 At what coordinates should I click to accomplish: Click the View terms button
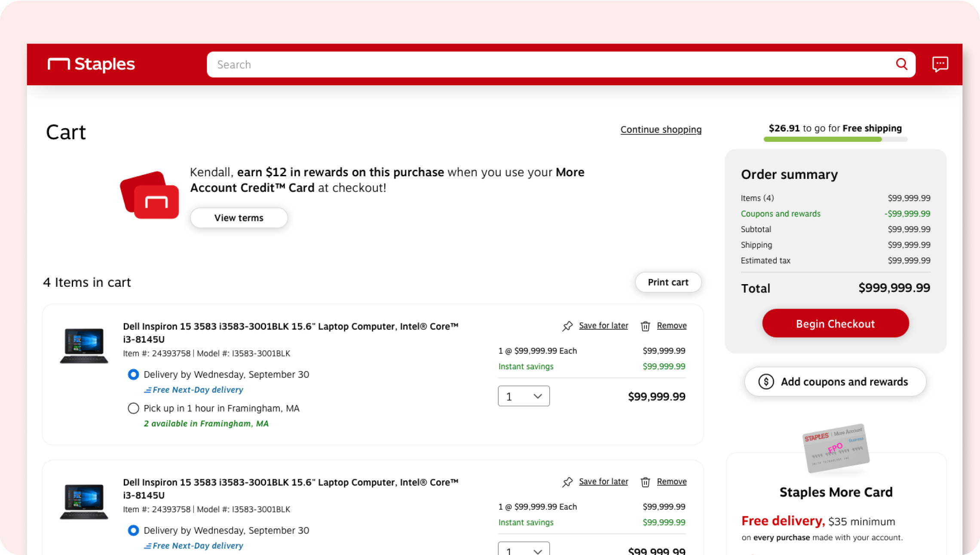239,218
